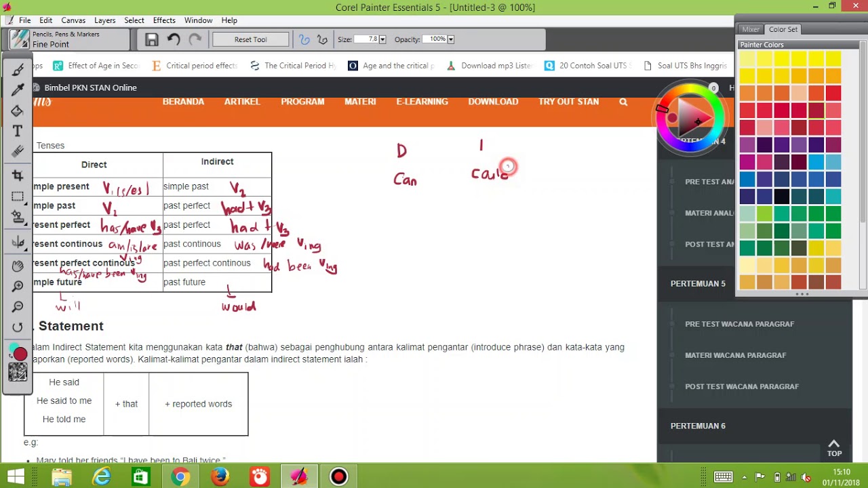
Task: Pick the lime green swatch
Action: click(764, 214)
